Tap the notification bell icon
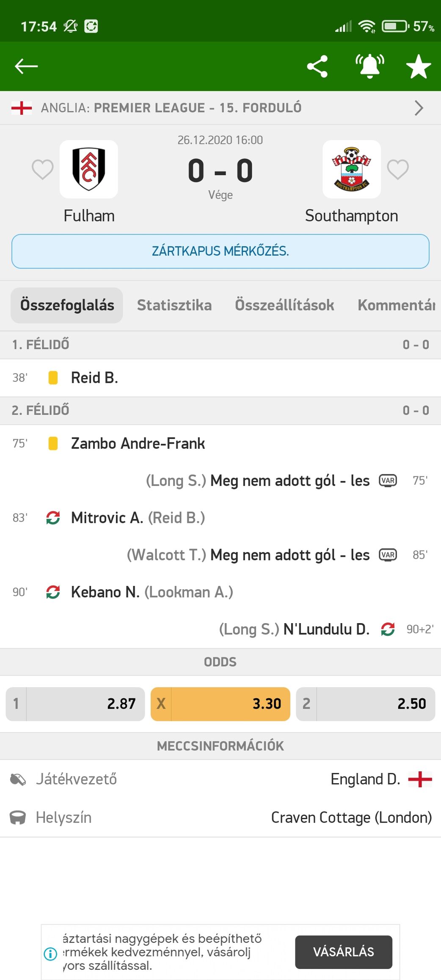The height and width of the screenshot is (980, 441). coord(369,66)
